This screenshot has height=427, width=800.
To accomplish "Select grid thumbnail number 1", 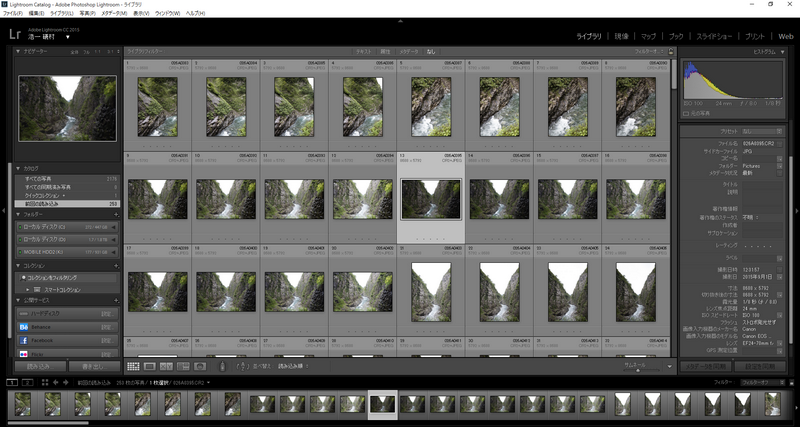I will pyautogui.click(x=158, y=107).
